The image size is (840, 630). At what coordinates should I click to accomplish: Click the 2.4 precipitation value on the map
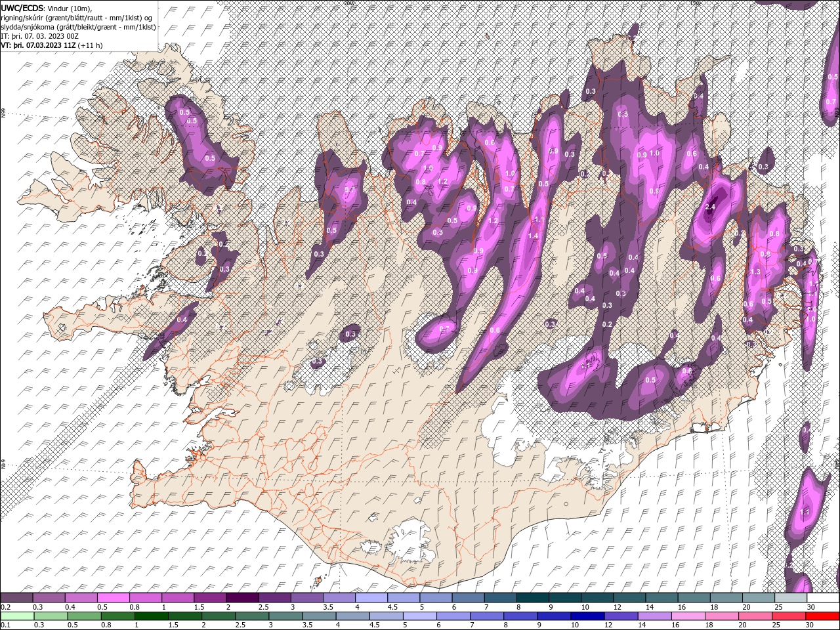709,207
